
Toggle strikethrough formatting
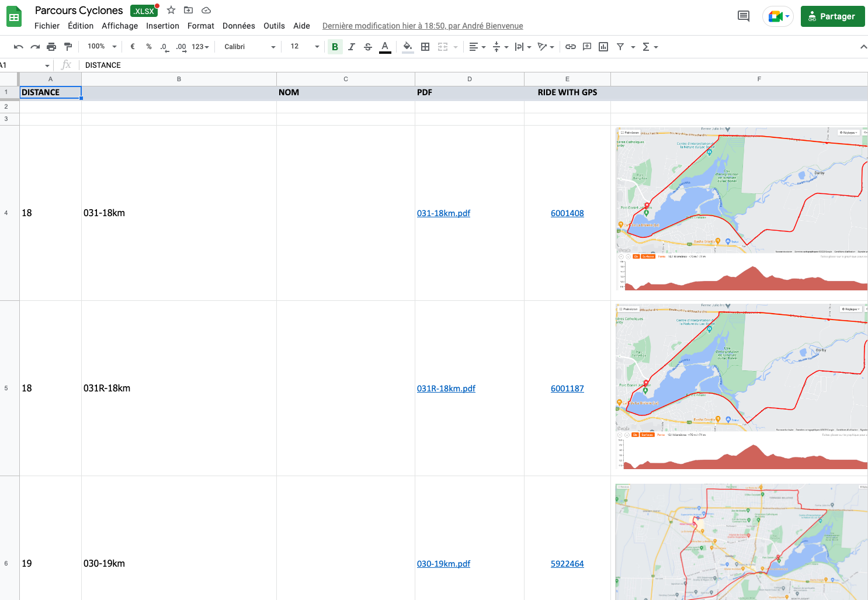[x=368, y=47]
